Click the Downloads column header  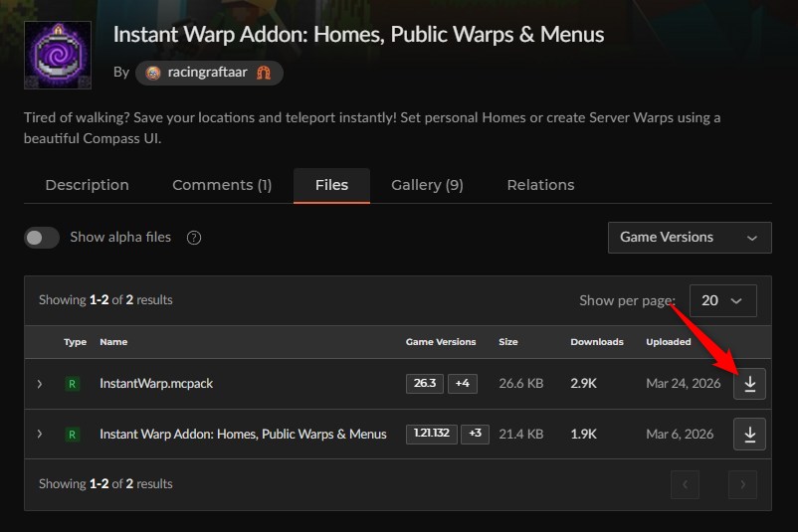[x=597, y=342]
